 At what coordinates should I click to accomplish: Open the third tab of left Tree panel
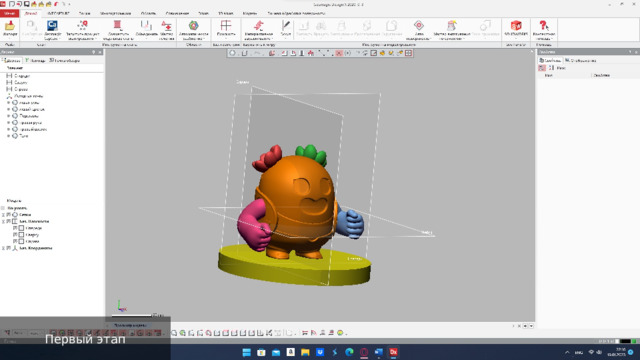pos(64,60)
